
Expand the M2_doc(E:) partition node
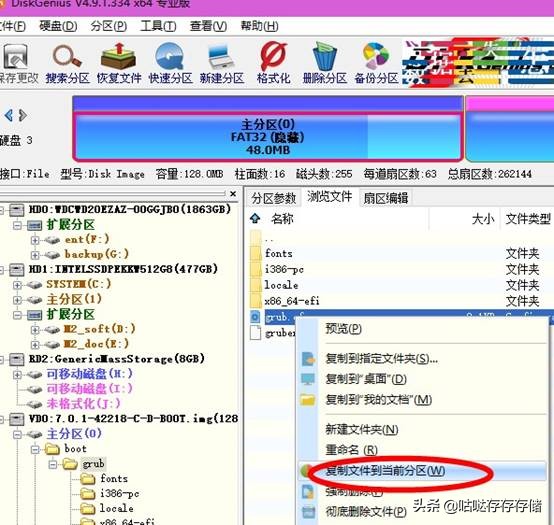(35, 344)
